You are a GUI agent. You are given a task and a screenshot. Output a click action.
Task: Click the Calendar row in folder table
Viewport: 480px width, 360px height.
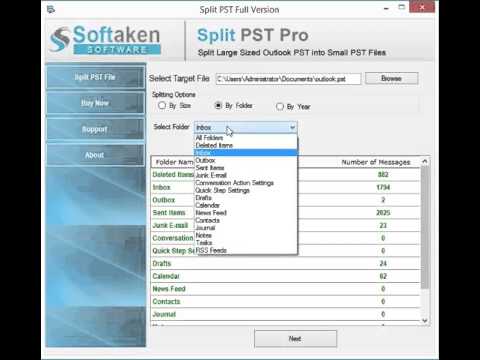click(286, 276)
